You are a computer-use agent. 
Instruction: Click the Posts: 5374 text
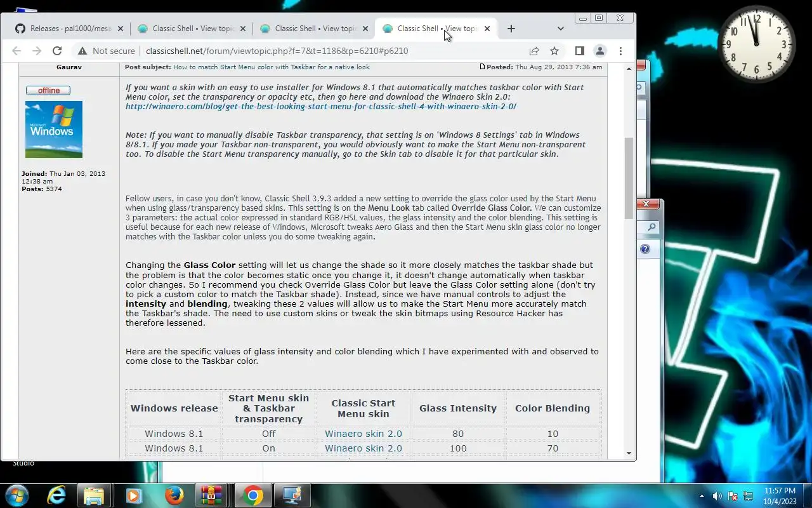point(42,189)
